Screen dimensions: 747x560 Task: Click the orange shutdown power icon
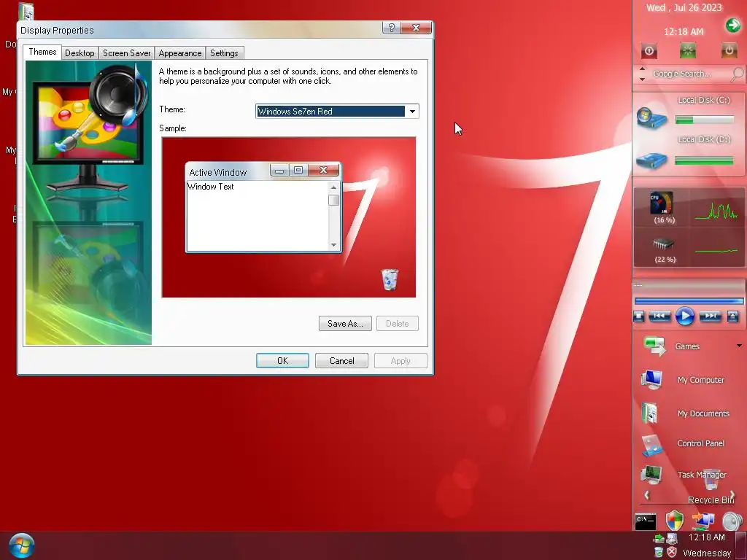[x=729, y=50]
